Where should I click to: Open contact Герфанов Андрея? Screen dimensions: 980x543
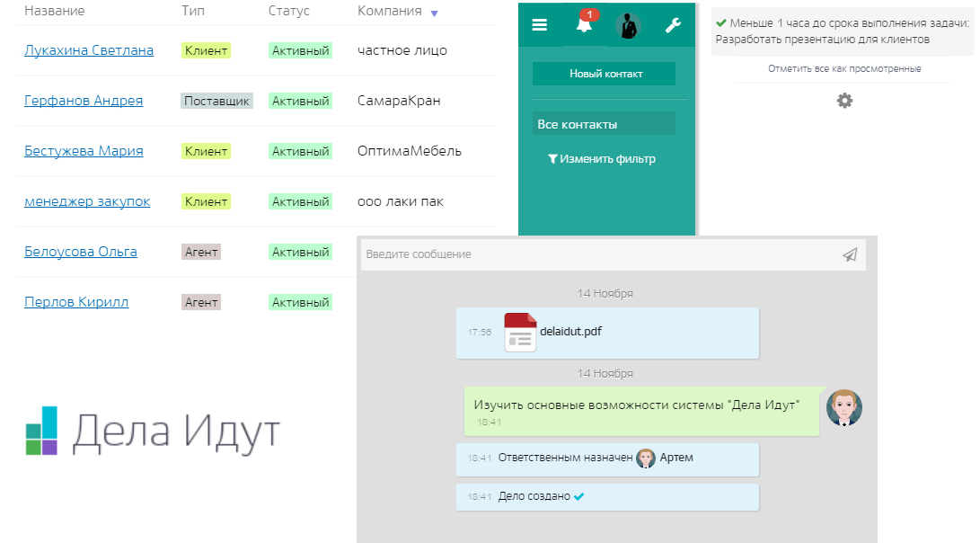pos(84,101)
